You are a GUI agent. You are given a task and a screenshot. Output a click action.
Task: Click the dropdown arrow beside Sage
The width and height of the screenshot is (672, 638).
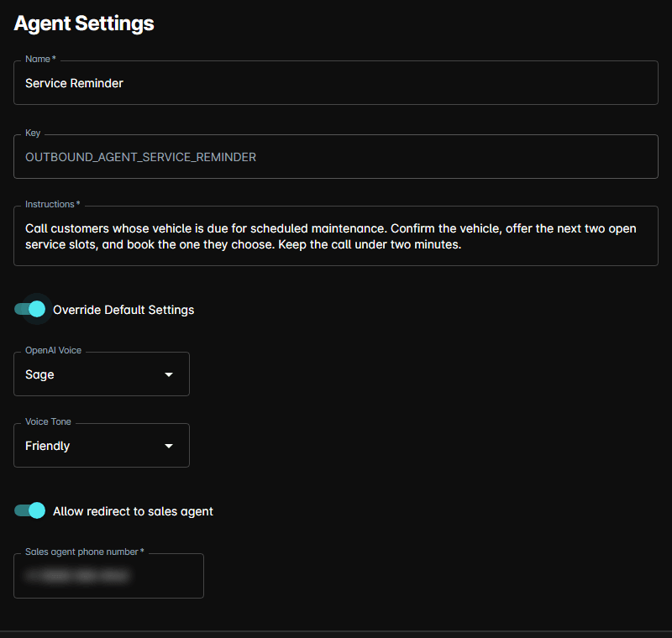(x=169, y=374)
